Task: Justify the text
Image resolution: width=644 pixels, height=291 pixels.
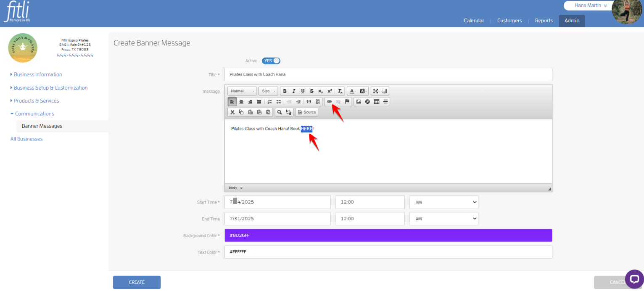Action: (x=259, y=102)
